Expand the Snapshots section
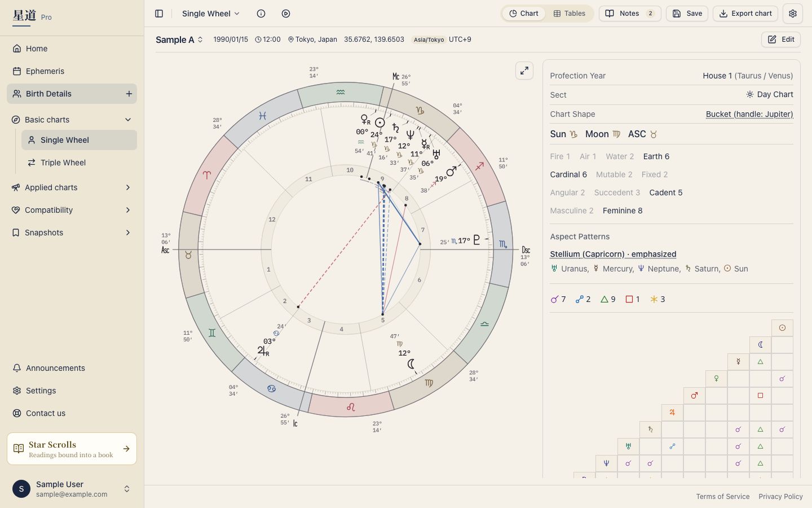The height and width of the screenshot is (508, 812). (72, 233)
